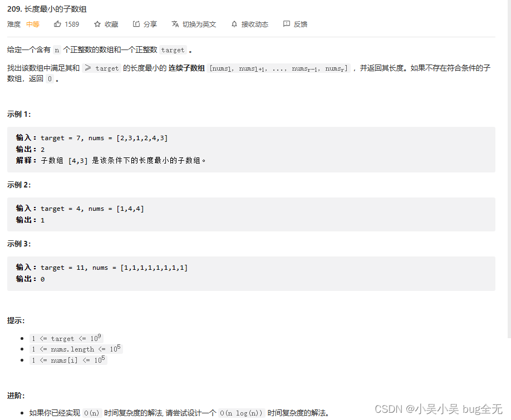The width and height of the screenshot is (511, 420).
Task: Open 反馈 to give feedback
Action: [299, 24]
